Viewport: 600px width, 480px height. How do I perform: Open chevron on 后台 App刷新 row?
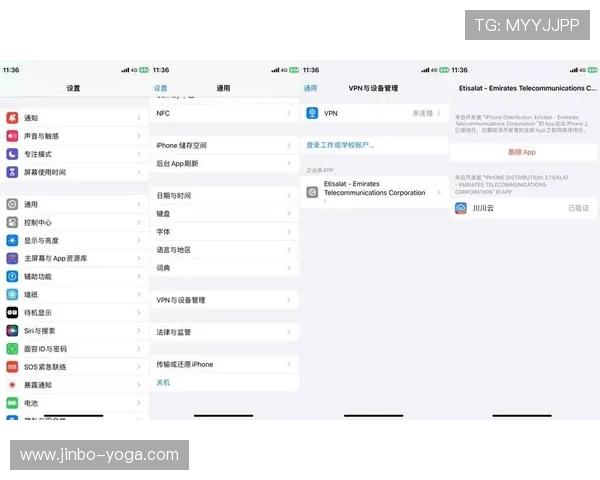(x=289, y=163)
